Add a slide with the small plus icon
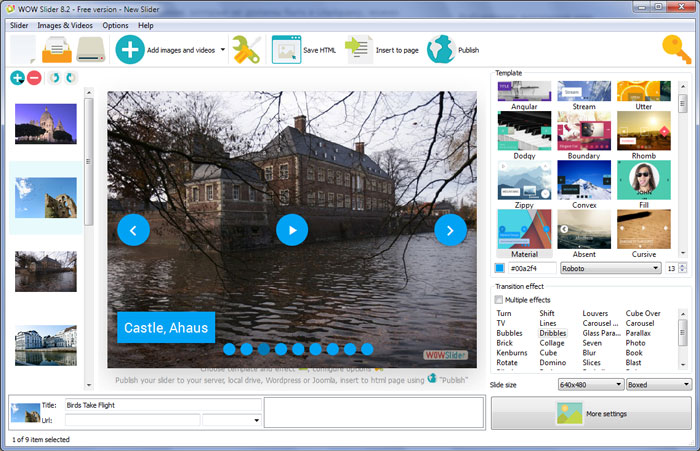 click(x=17, y=78)
